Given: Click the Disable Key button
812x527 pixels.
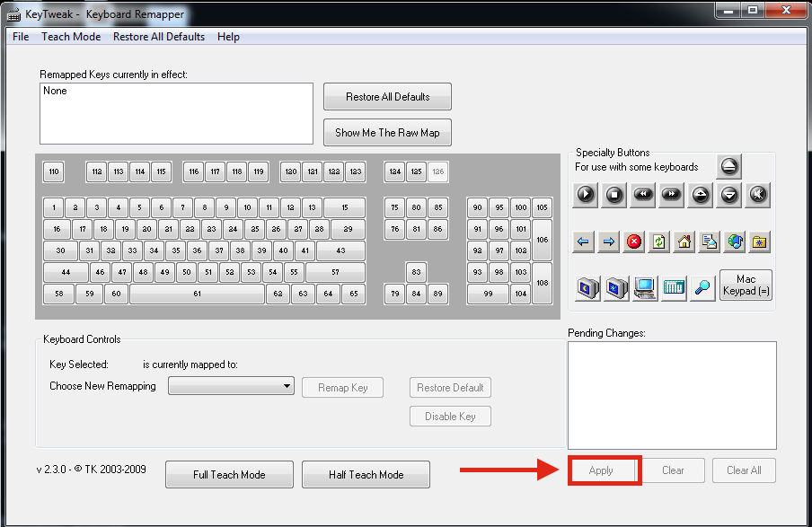Looking at the screenshot, I should (450, 417).
